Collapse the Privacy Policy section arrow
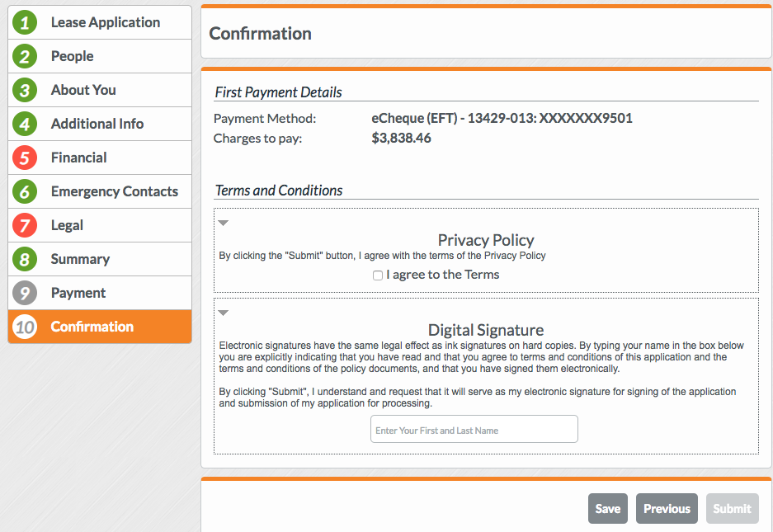This screenshot has height=532, width=773. pos(223,223)
